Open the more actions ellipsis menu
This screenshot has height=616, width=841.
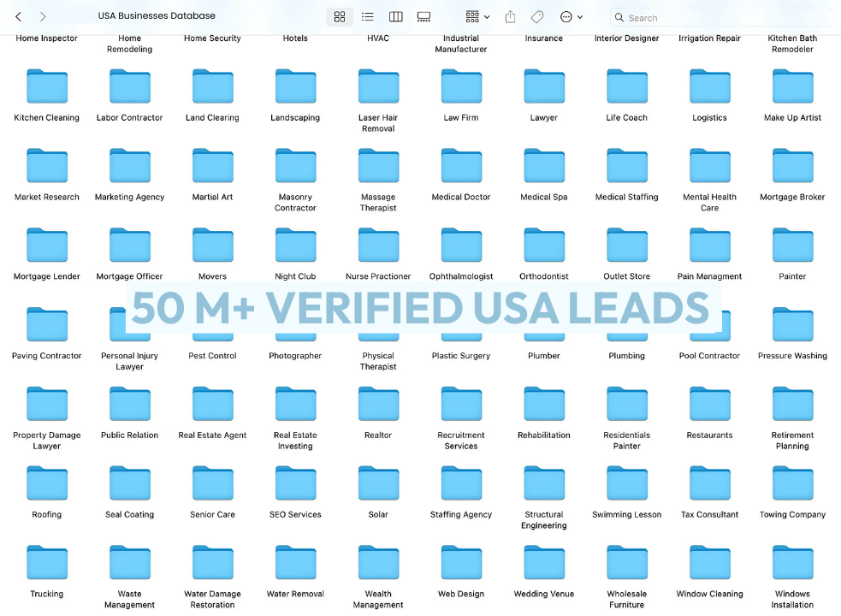(565, 16)
